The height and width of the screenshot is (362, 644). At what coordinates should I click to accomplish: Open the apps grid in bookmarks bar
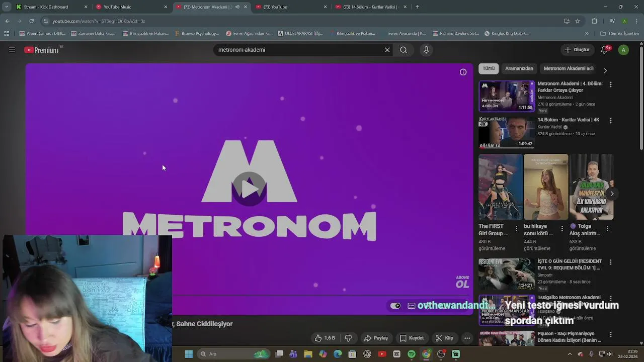pyautogui.click(x=7, y=34)
